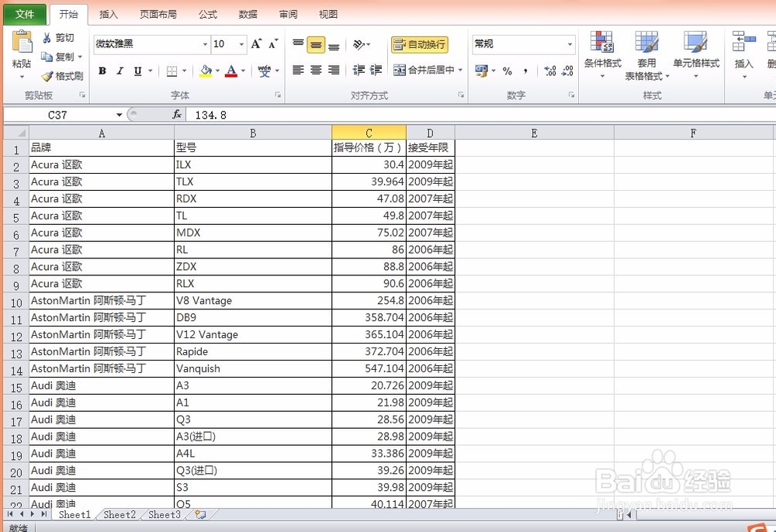Open Cell Styles (单元格样式)

(696, 54)
